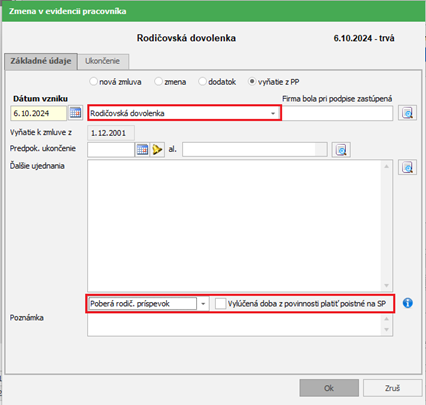Open lookup icon for Firma bola pri podpise zastúpená
The image size is (426, 405).
coord(407,113)
